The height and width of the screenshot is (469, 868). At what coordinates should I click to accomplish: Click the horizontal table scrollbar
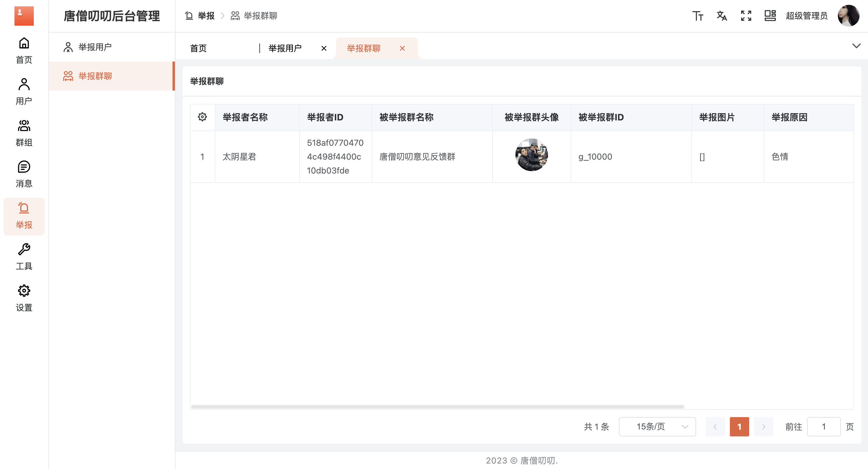pos(437,407)
